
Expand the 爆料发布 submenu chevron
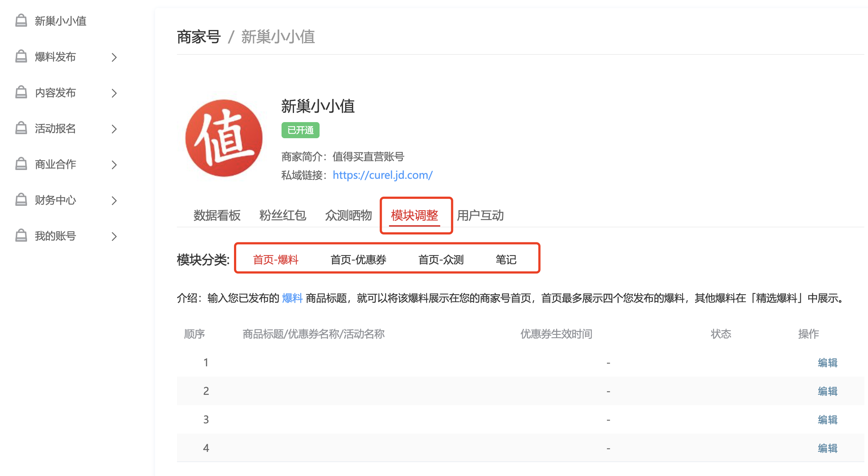(114, 57)
